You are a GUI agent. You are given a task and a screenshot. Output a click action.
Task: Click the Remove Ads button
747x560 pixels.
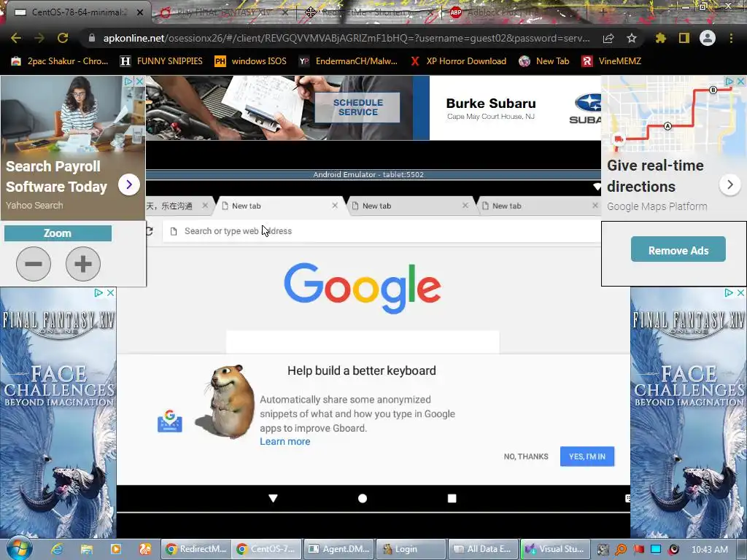point(678,249)
